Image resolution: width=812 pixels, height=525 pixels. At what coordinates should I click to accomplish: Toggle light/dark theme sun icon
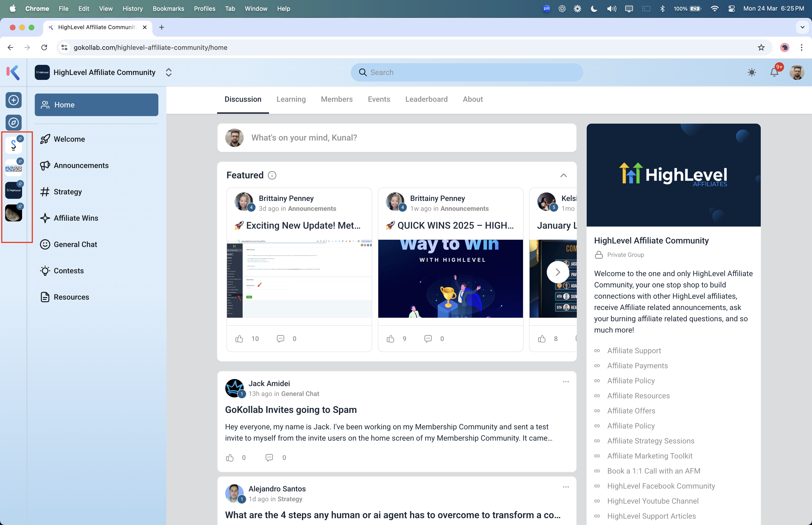click(x=752, y=72)
